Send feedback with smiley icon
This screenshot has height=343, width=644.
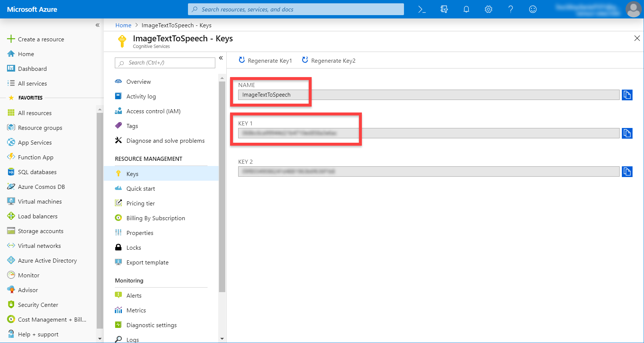[x=533, y=9]
